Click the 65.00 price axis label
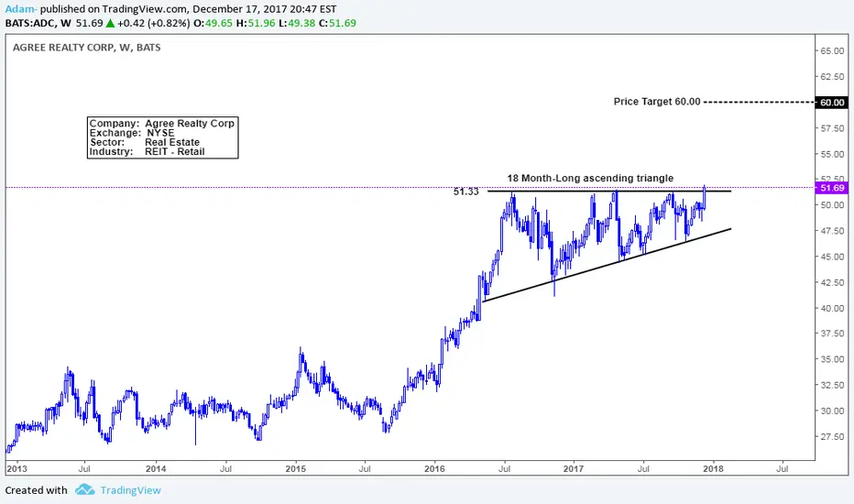Screen dimensions: 854x504 pos(832,50)
